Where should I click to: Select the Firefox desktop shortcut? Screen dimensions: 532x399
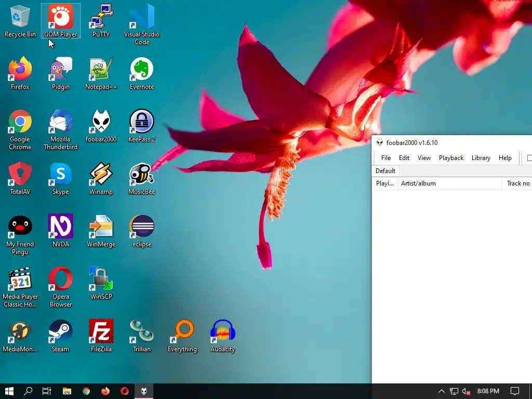pyautogui.click(x=20, y=74)
